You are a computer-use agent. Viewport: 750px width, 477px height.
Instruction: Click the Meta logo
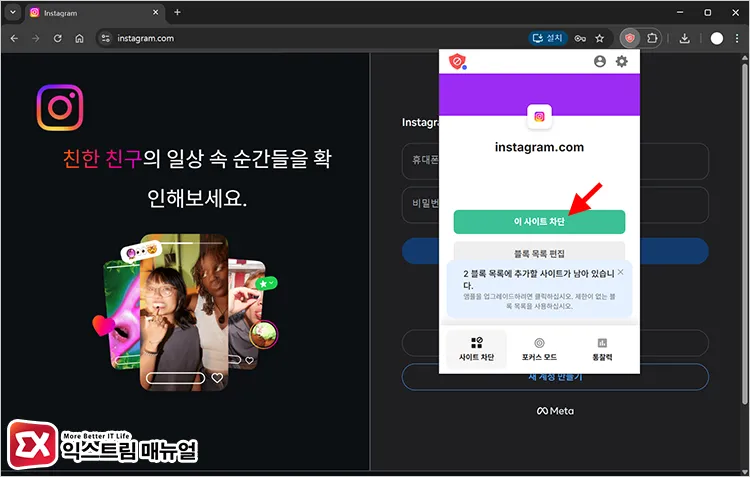tap(555, 411)
